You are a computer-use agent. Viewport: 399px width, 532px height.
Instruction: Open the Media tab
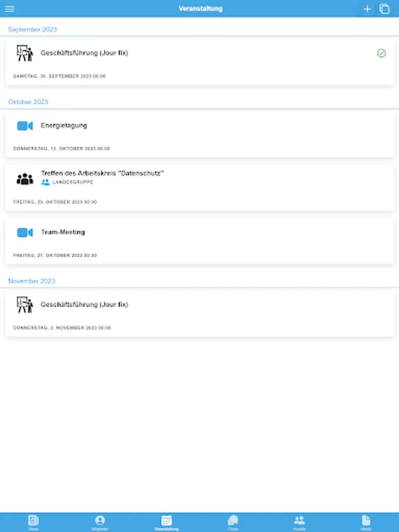point(366,523)
